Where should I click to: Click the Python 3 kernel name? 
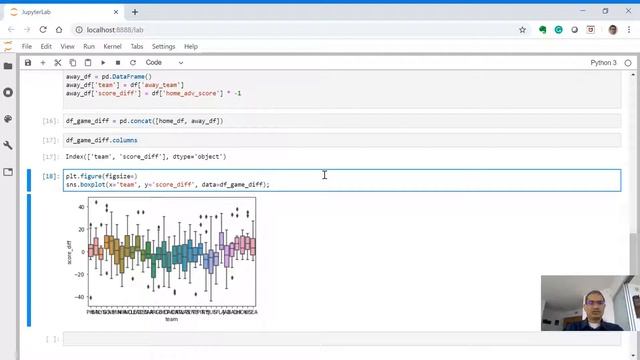point(603,63)
